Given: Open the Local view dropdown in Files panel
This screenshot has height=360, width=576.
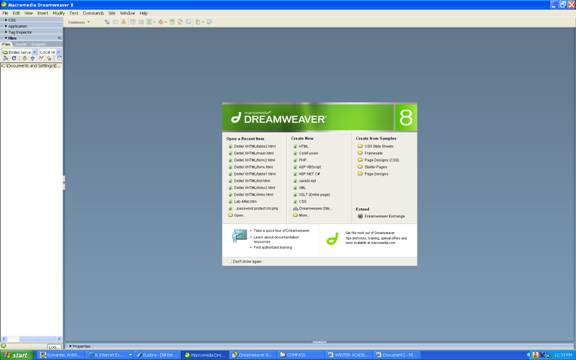Looking at the screenshot, I should (58, 52).
